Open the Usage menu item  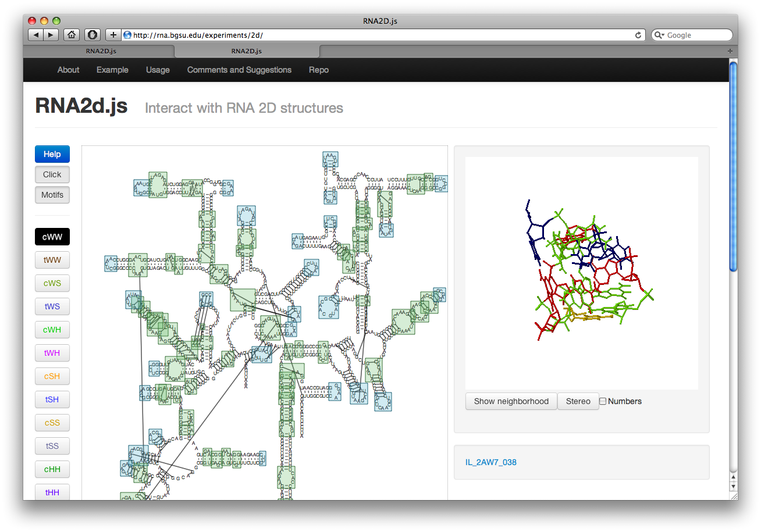158,70
